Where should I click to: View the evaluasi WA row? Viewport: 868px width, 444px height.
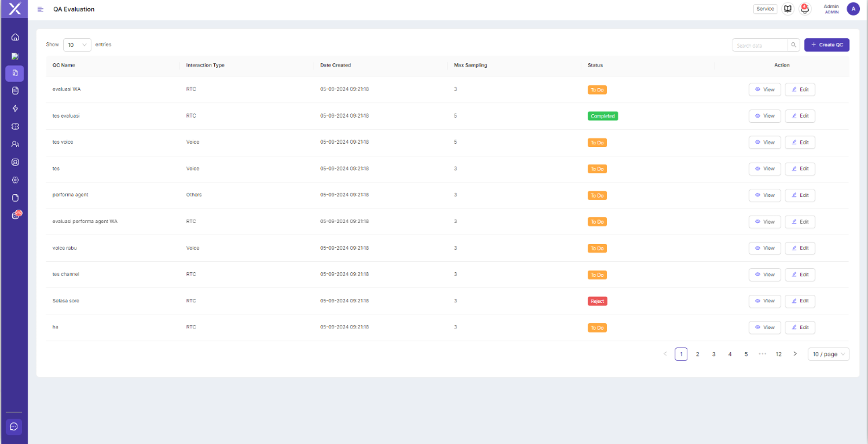[x=765, y=89]
